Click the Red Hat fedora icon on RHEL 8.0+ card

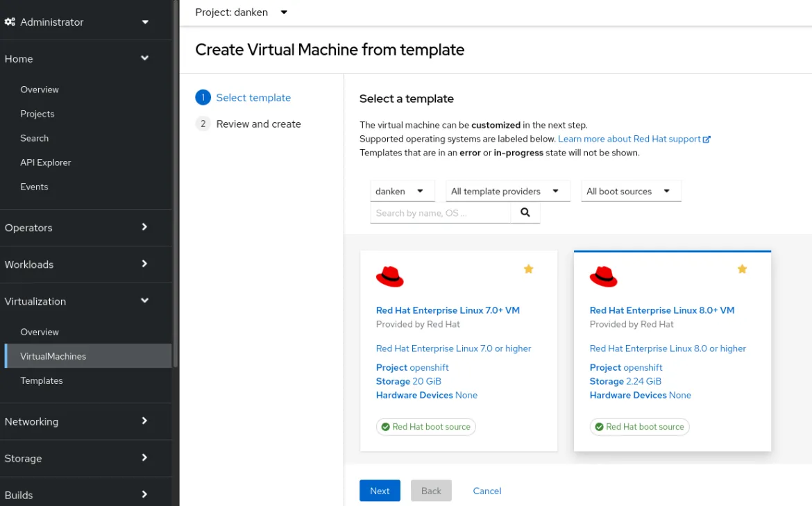[x=603, y=276]
